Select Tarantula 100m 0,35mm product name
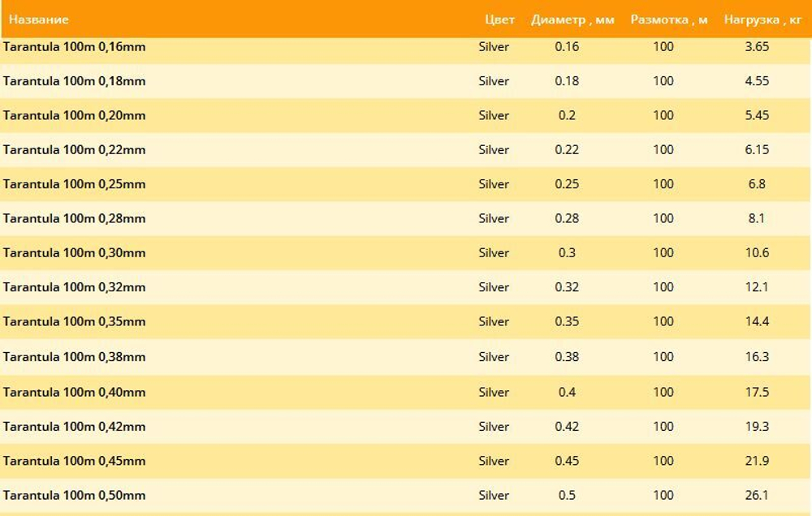Image resolution: width=812 pixels, height=516 pixels. pyautogui.click(x=74, y=321)
